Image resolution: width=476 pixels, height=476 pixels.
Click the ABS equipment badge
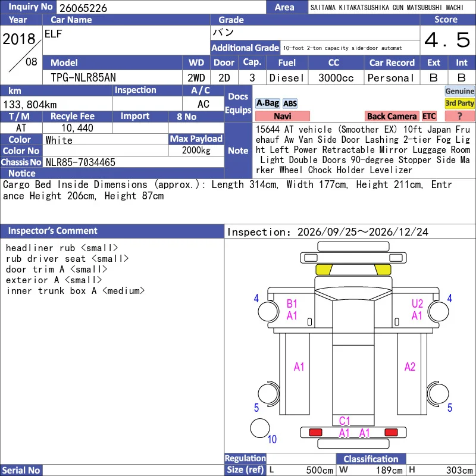click(x=290, y=104)
